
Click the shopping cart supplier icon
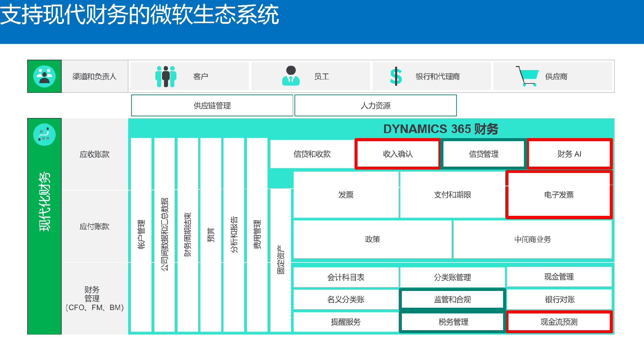(527, 76)
